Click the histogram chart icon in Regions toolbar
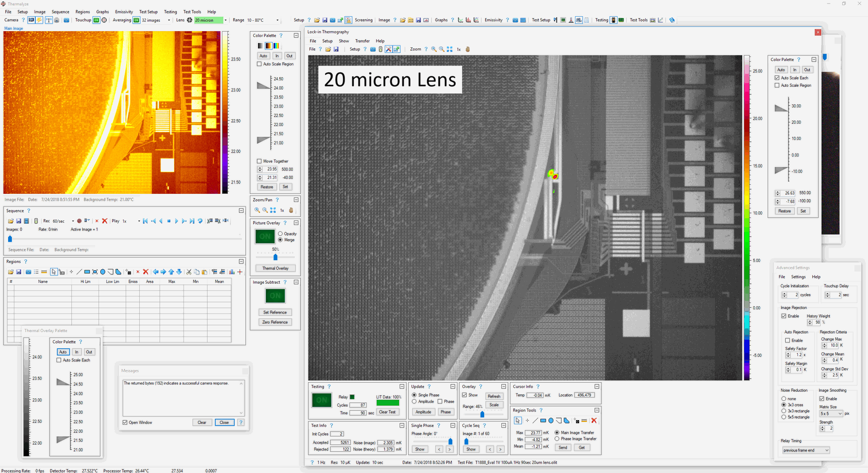Image resolution: width=868 pixels, height=473 pixels. pos(232,272)
